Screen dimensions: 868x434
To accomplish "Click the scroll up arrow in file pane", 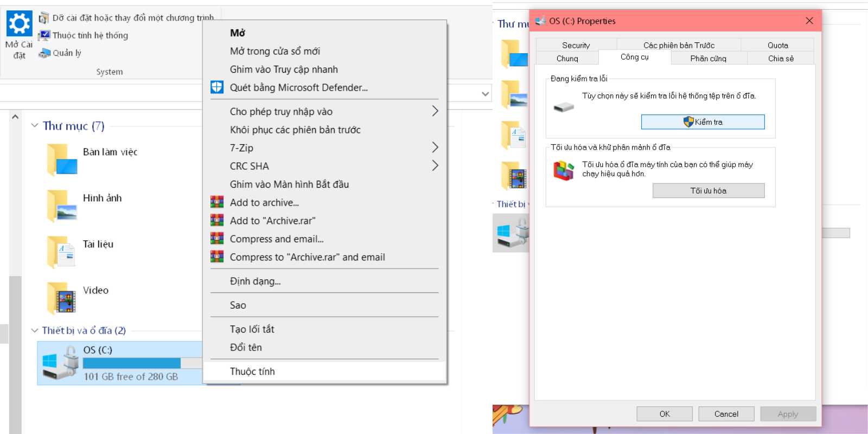I will [x=15, y=117].
